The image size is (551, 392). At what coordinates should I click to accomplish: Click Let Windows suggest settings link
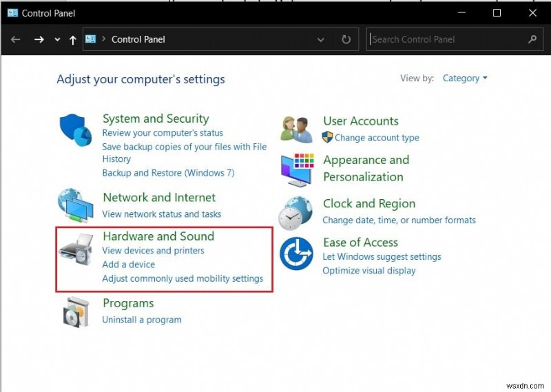(382, 257)
